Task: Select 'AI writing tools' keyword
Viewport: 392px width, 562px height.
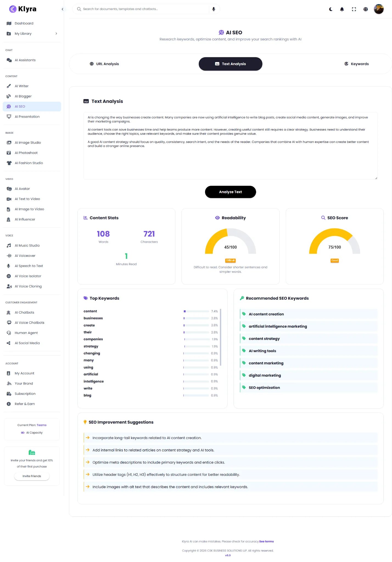Action: click(309, 351)
